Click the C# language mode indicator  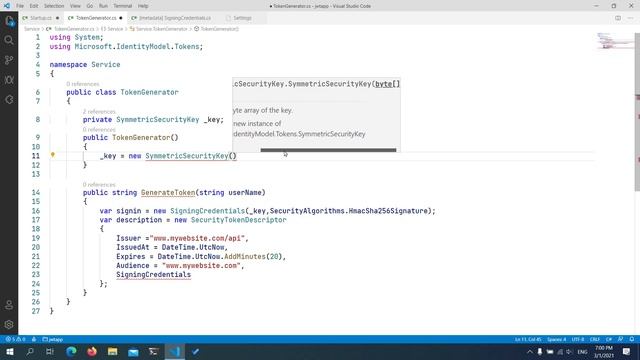609,339
